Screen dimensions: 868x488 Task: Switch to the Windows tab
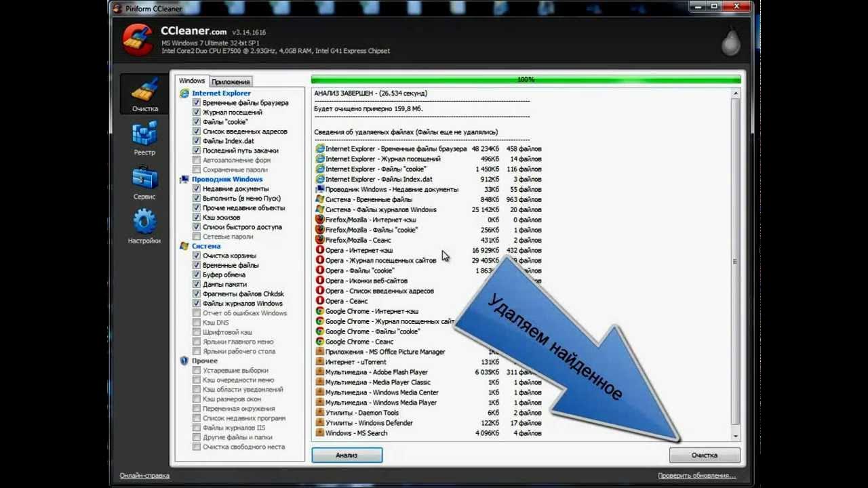(x=192, y=81)
